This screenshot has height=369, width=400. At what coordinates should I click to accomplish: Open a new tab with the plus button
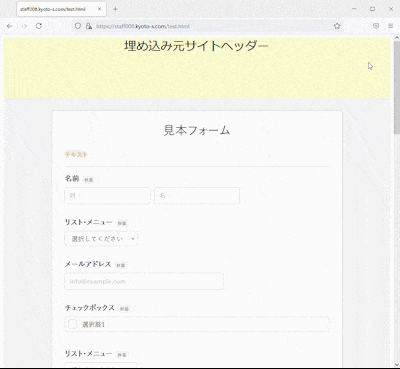115,9
